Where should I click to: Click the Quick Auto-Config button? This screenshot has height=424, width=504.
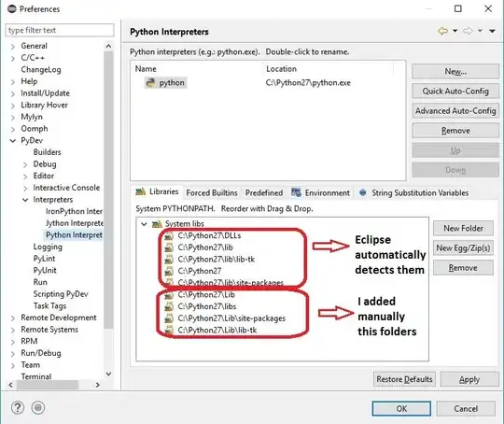coord(455,92)
